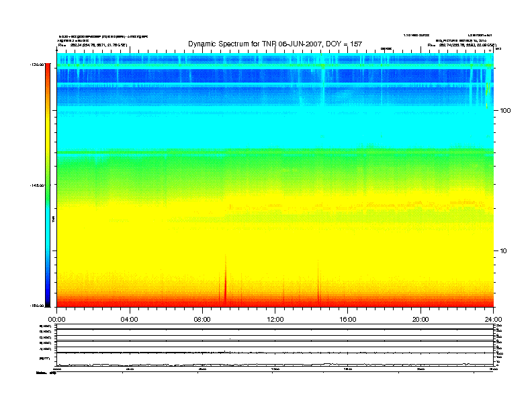532x411 pixels.
Task: Click the title 'Dynamic Spectrum for TNR 06-JUN-2007, DOY = 157'
Action: click(x=275, y=44)
